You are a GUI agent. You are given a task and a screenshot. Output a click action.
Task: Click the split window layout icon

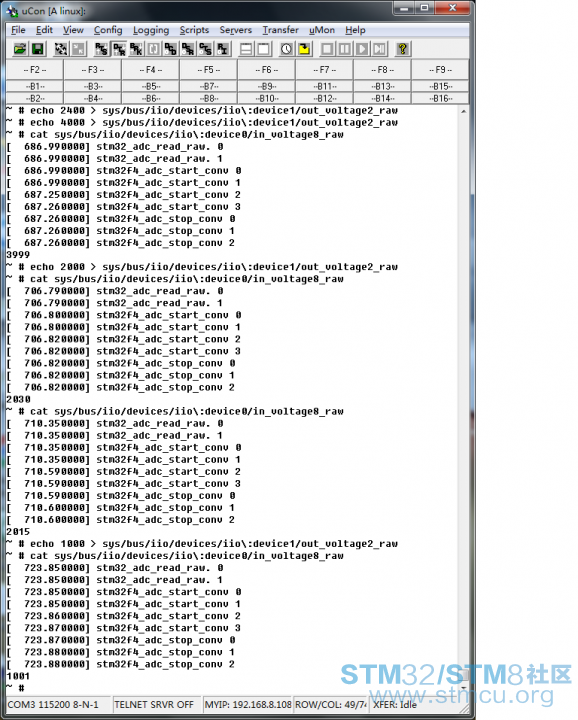click(246, 49)
